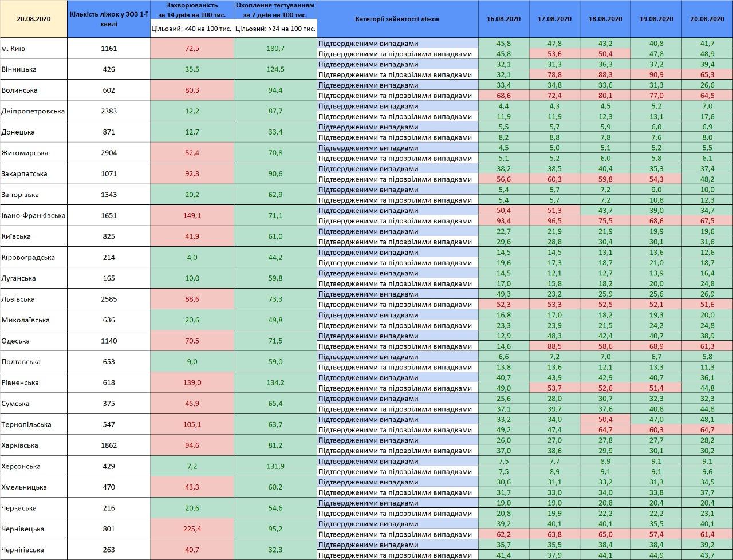Screen dimensions: 733x560
Task: Click incidence value 105,1 for Тернопільська
Action: click(192, 425)
